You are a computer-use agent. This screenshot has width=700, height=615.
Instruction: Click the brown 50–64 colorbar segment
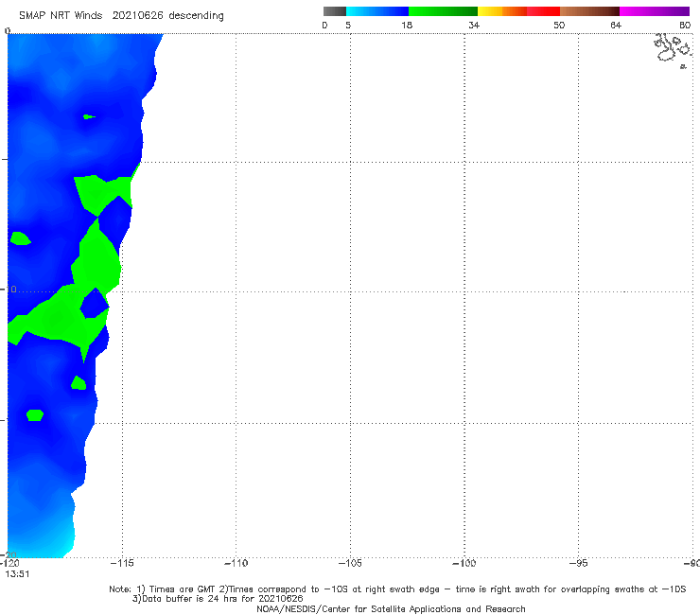589,11
